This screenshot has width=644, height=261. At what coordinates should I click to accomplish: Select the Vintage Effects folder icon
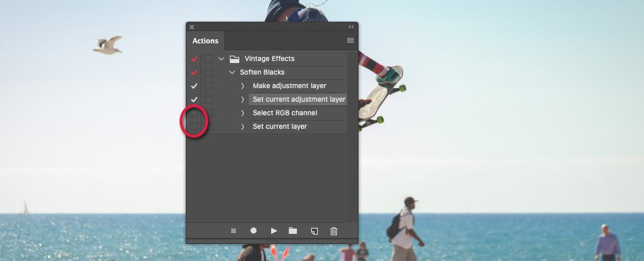[x=235, y=59]
